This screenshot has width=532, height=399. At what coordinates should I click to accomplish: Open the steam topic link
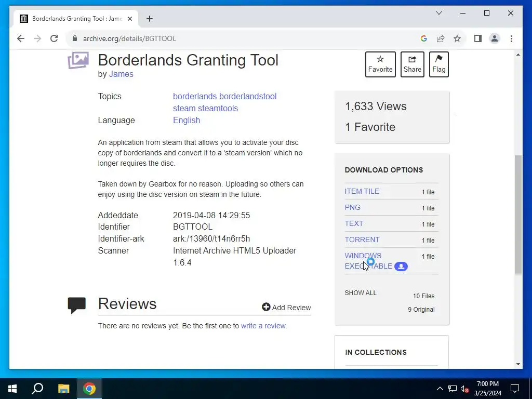click(x=183, y=108)
